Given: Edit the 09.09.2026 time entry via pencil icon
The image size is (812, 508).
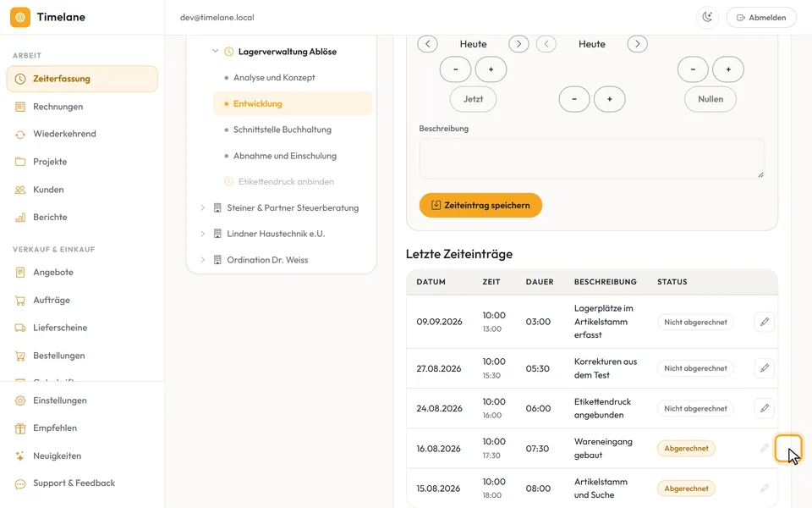Looking at the screenshot, I should coord(765,322).
